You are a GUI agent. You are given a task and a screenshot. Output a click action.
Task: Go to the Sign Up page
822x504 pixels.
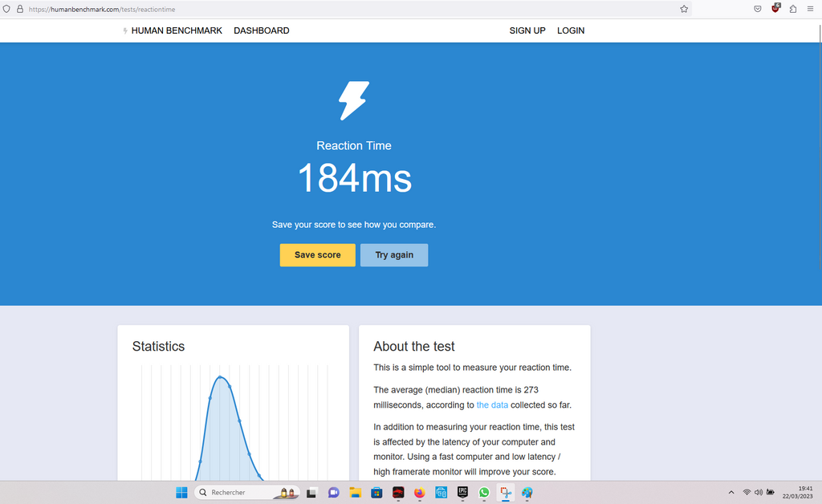coord(527,30)
